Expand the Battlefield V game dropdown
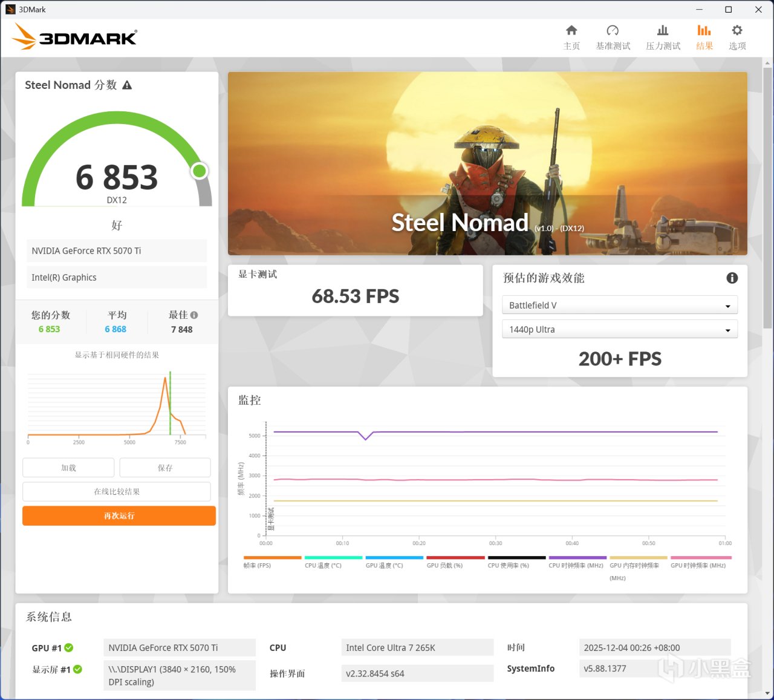774x700 pixels. 620,306
